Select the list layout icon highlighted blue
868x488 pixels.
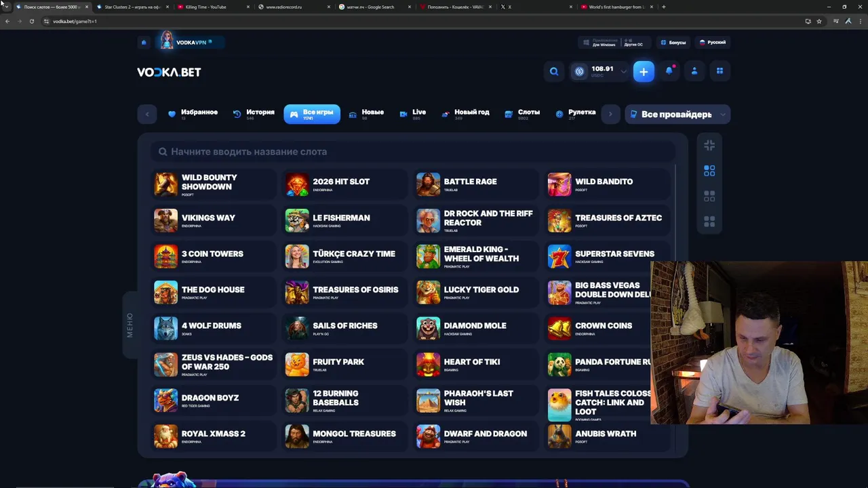(x=709, y=171)
